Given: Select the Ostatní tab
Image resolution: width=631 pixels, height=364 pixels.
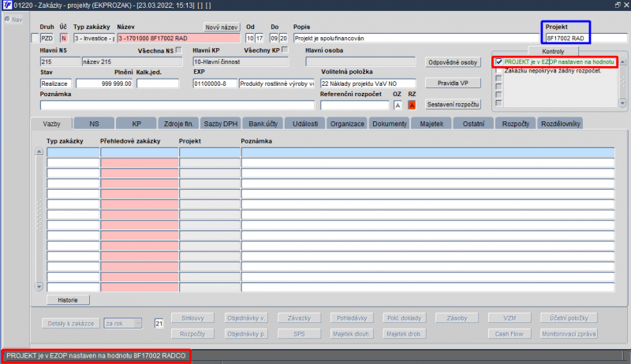Looking at the screenshot, I should [474, 124].
